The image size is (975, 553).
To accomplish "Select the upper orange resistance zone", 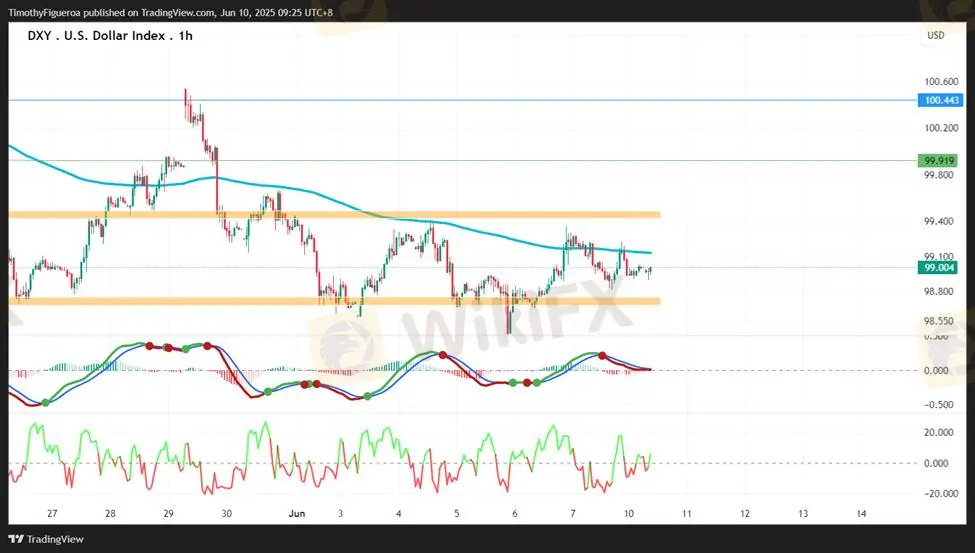I will point(334,215).
